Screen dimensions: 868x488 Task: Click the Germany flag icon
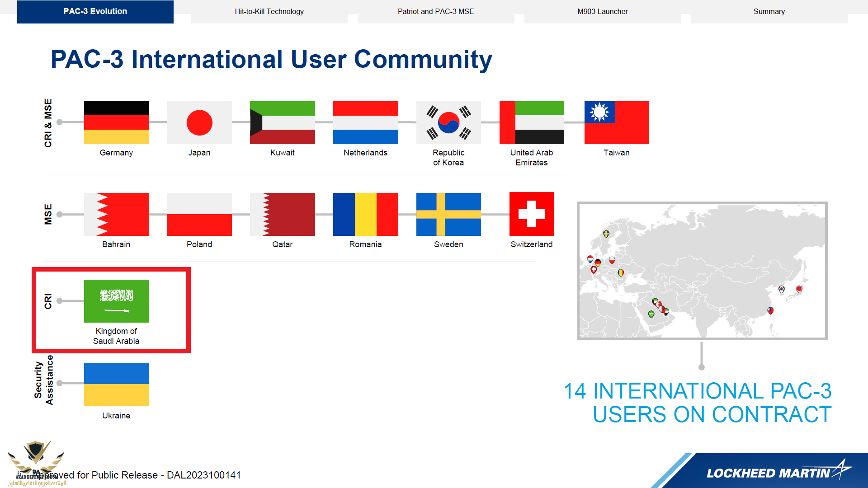click(x=116, y=122)
